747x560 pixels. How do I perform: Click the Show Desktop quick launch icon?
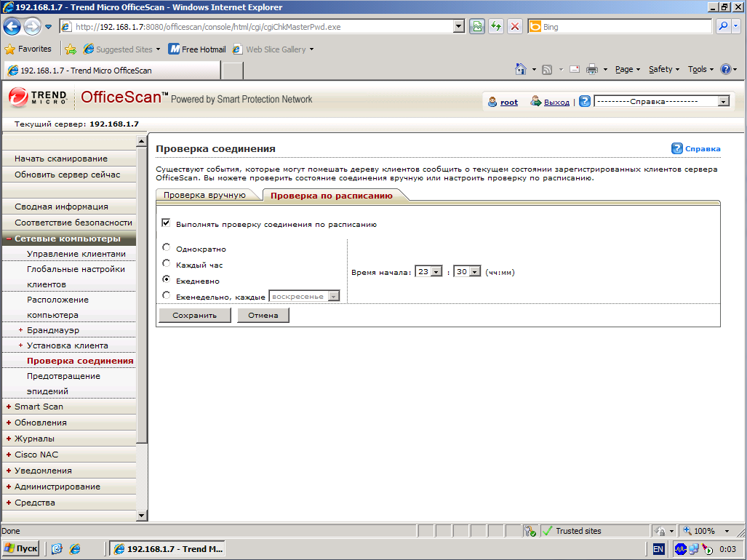[x=57, y=549]
